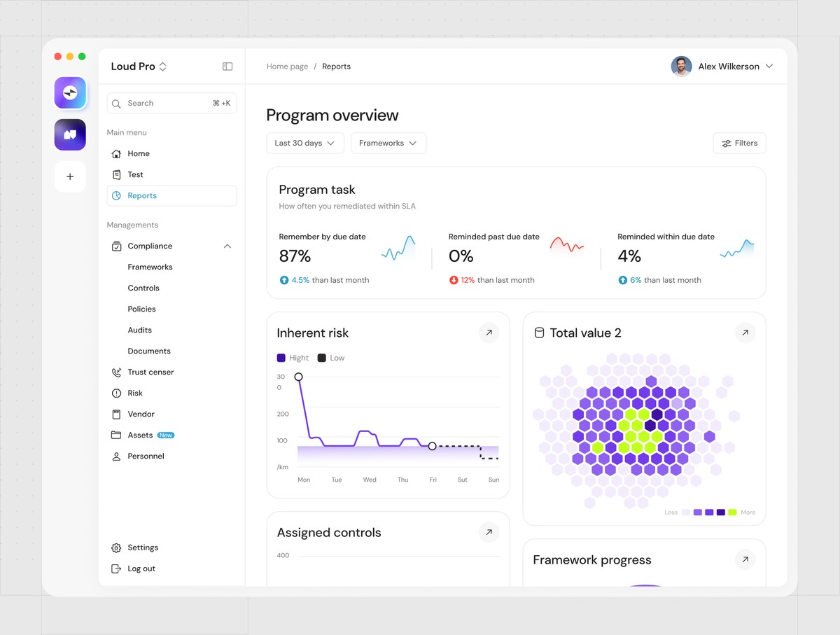Image resolution: width=840 pixels, height=635 pixels.
Task: Open the Last 30 days dropdown
Action: click(x=304, y=143)
